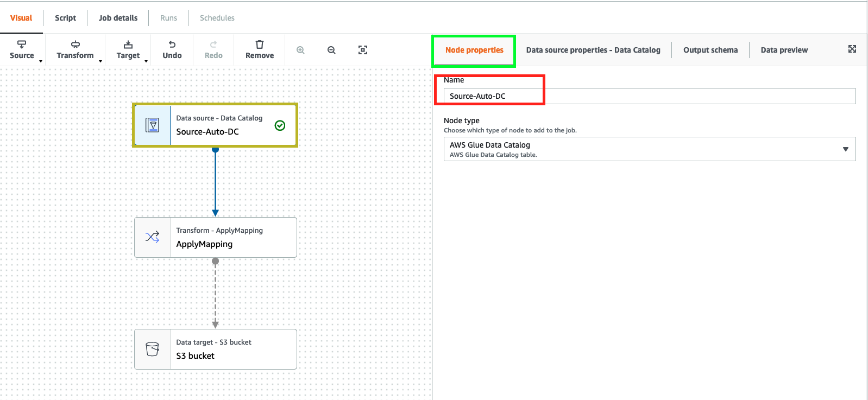Click the Undo arrow button
This screenshot has width=868, height=400.
click(x=172, y=50)
